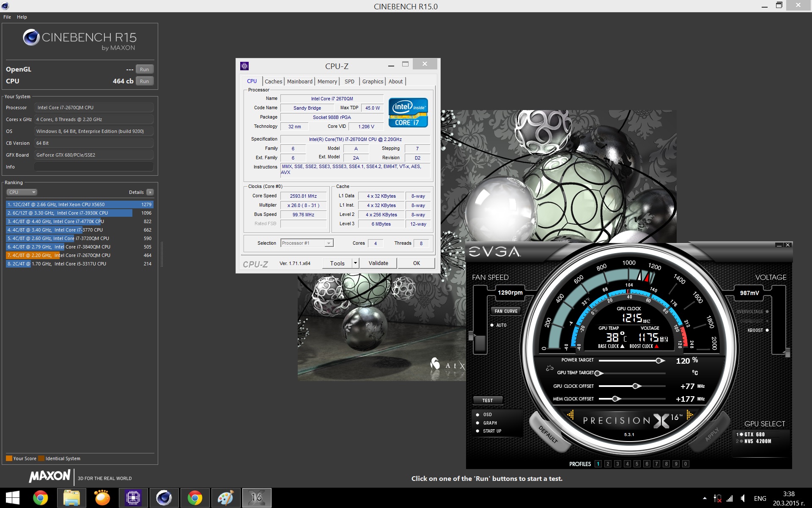Image resolution: width=812 pixels, height=508 pixels.
Task: Open the volume icon in the system tray
Action: (743, 498)
